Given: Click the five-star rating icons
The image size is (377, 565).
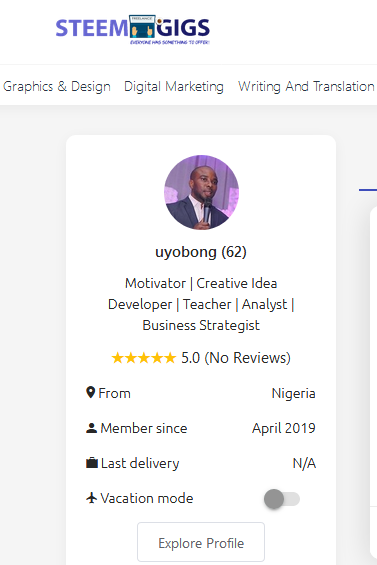Looking at the screenshot, I should pyautogui.click(x=143, y=358).
